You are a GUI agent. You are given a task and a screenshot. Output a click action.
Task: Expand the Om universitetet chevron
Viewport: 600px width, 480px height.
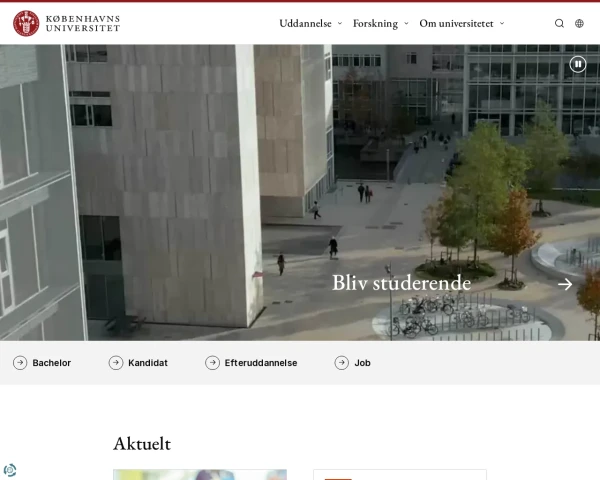click(502, 23)
